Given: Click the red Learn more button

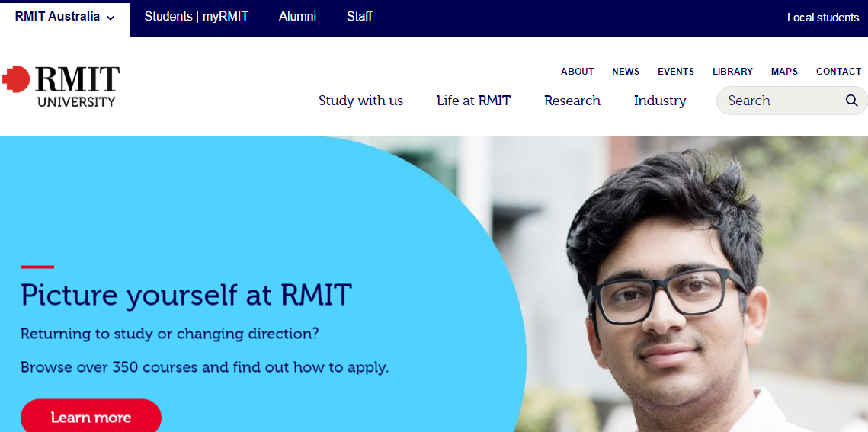Looking at the screenshot, I should point(91,416).
